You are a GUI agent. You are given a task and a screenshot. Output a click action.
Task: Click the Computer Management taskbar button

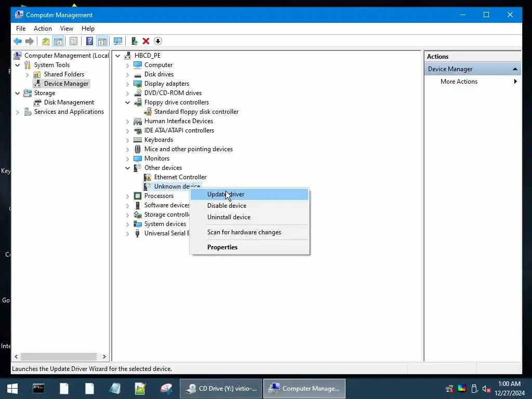click(304, 389)
